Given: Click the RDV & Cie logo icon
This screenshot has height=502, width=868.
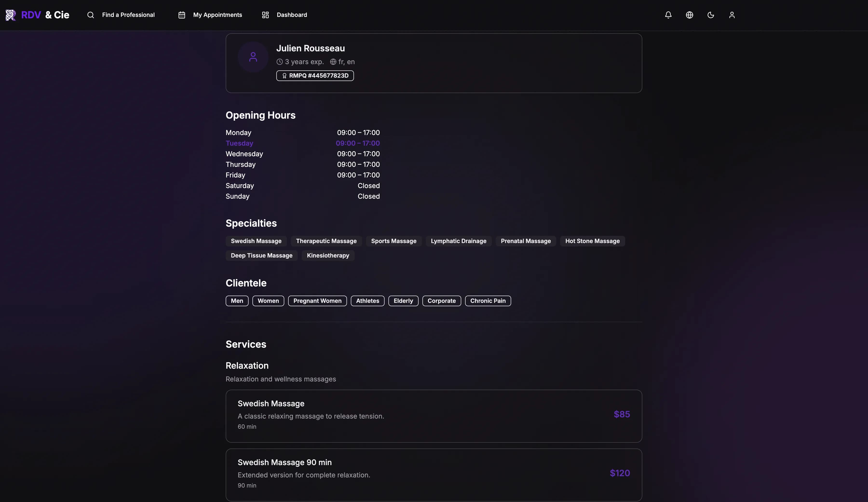Looking at the screenshot, I should pyautogui.click(x=11, y=15).
